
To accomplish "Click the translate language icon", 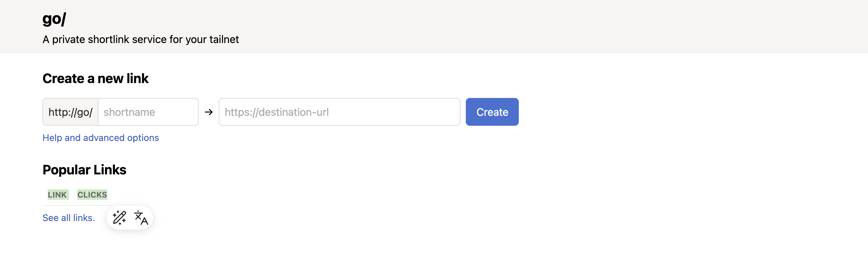I will pyautogui.click(x=141, y=218).
